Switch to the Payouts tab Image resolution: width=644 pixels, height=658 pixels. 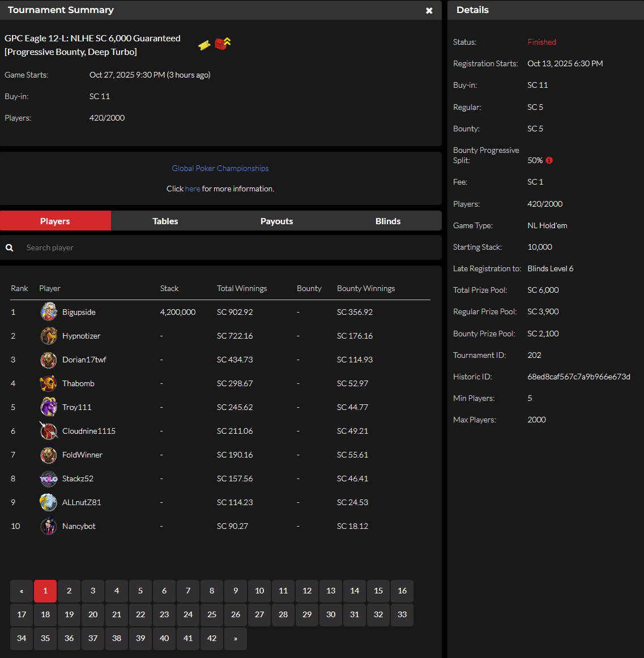(x=276, y=221)
